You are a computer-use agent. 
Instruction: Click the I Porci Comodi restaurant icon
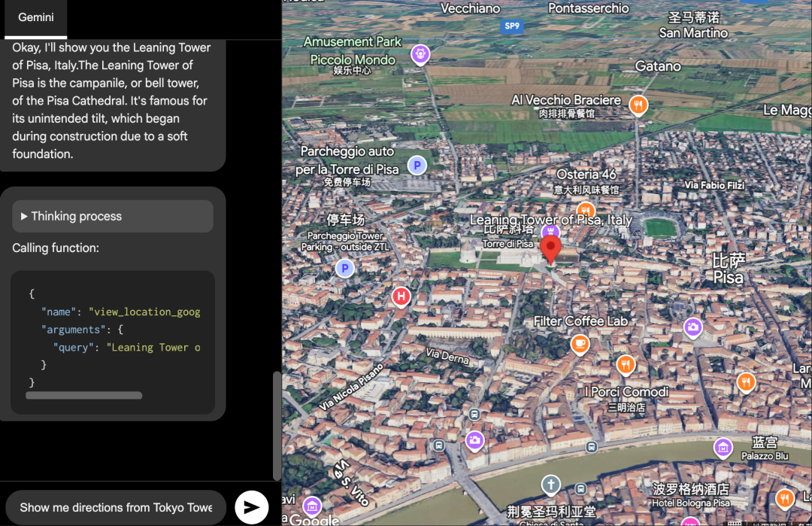point(626,366)
